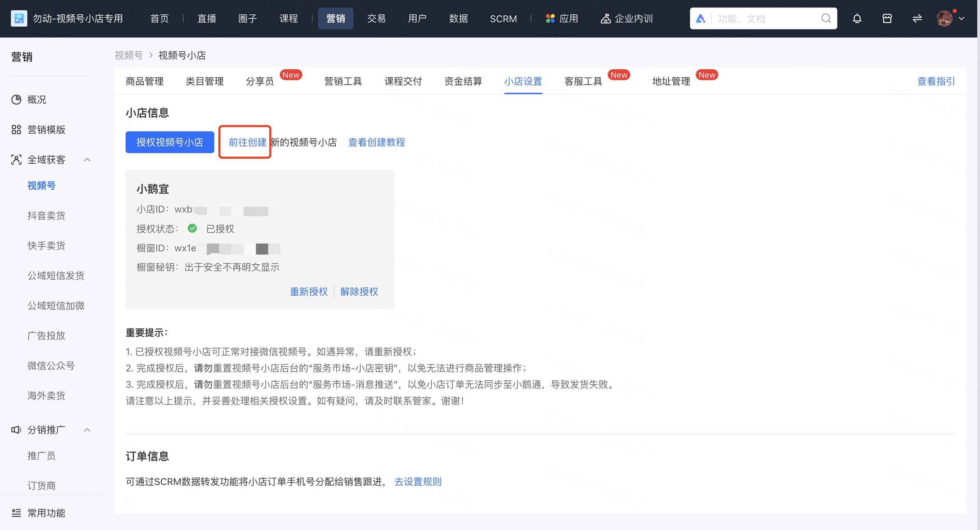Click 重新授权 link

click(x=309, y=292)
